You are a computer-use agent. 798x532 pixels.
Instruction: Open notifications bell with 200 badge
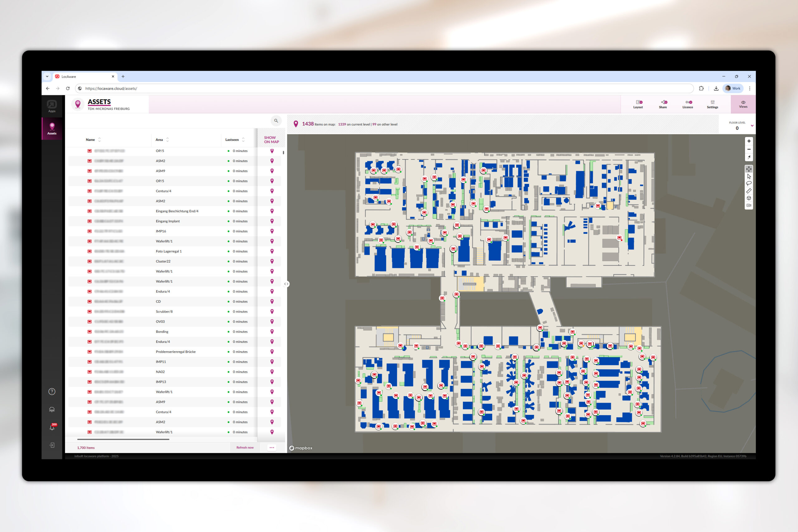52,427
